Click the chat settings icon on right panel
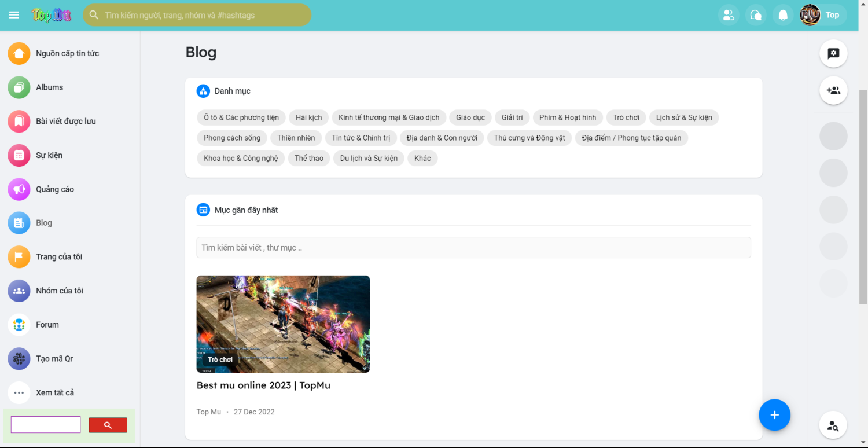Screen dimensions: 868x448 click(x=833, y=54)
